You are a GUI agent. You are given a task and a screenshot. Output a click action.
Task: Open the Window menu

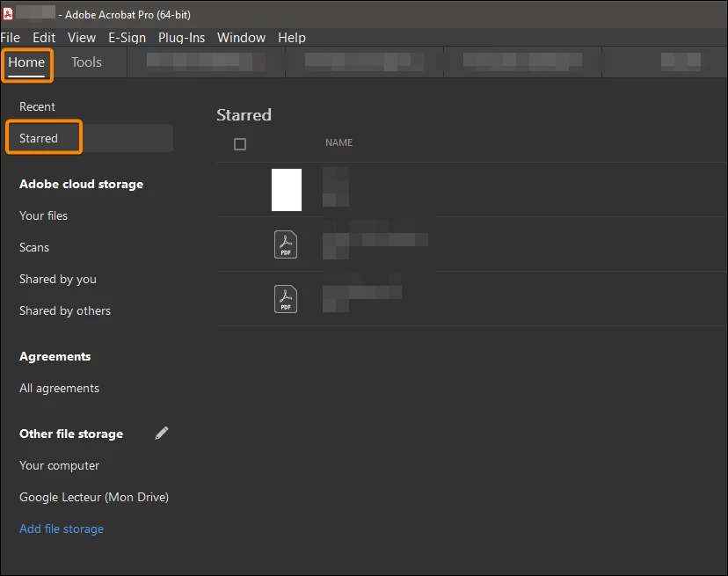point(242,38)
